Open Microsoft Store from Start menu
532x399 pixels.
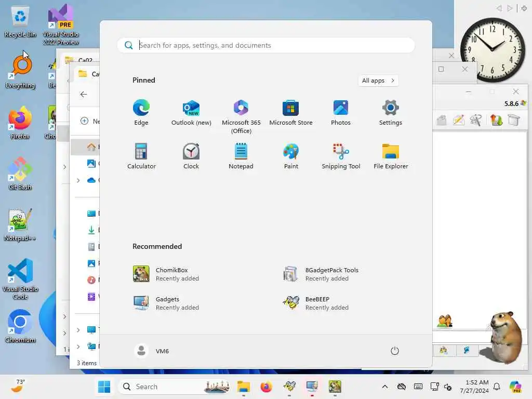[x=291, y=113]
